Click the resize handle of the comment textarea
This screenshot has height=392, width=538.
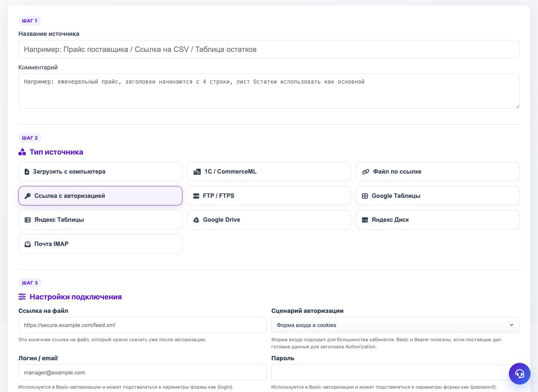[x=517, y=106]
